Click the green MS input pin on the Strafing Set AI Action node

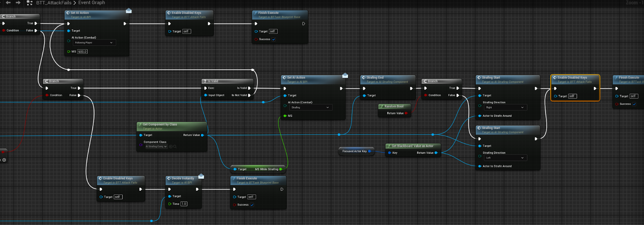285,116
